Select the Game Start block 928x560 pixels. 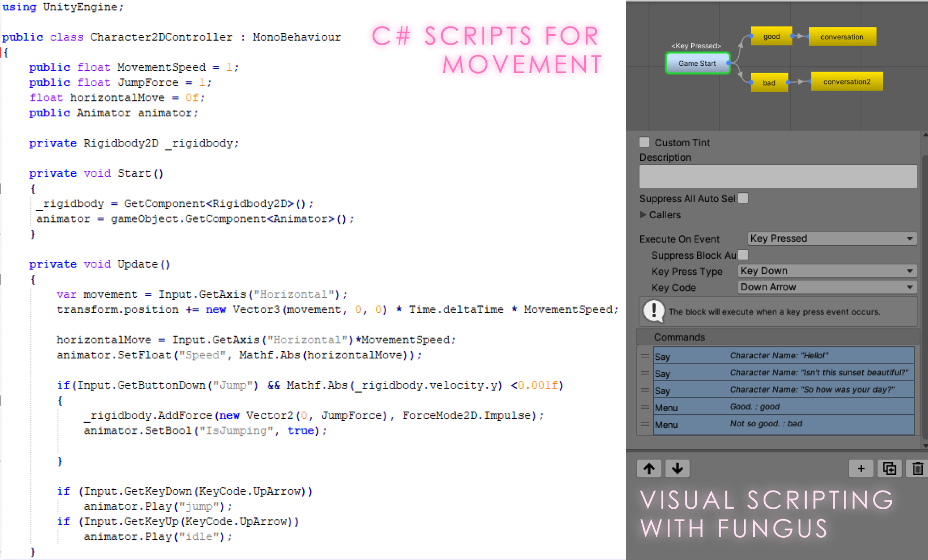point(697,63)
